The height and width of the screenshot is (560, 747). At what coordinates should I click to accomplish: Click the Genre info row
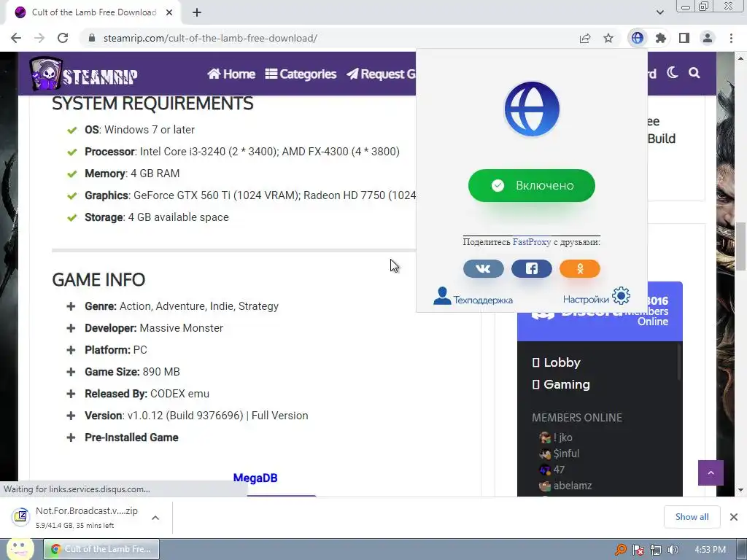pos(172,306)
